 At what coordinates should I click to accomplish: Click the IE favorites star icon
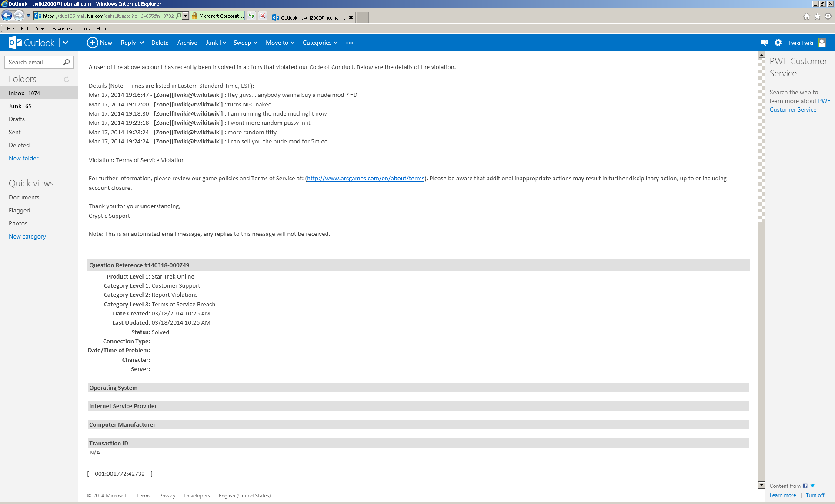coord(817,16)
